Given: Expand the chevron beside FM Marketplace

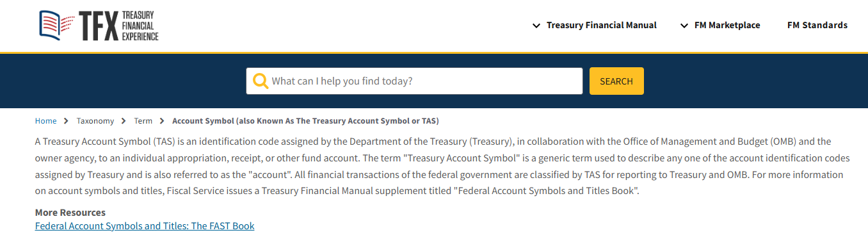Looking at the screenshot, I should coord(684,26).
